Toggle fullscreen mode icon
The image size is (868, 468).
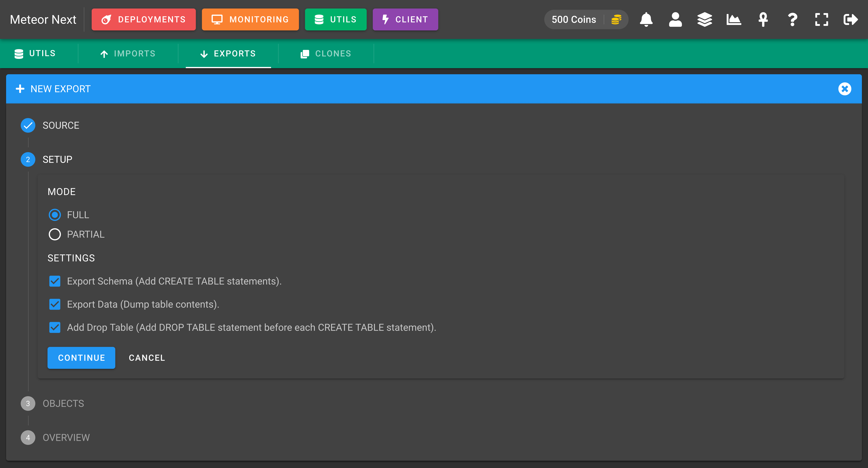pos(822,19)
